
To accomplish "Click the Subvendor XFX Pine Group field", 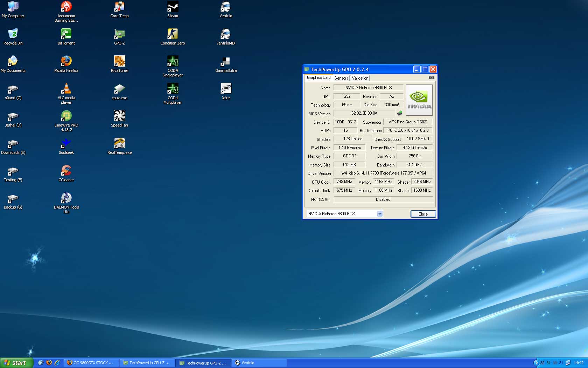I will pos(408,122).
